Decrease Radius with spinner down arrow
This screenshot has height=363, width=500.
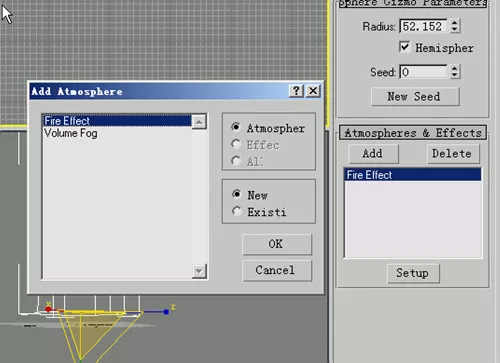[x=454, y=30]
